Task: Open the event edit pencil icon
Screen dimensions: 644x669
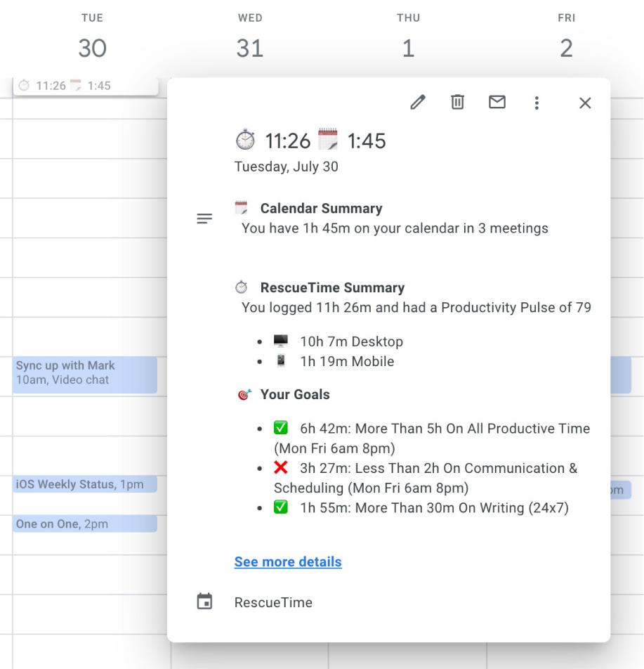Action: click(x=417, y=103)
